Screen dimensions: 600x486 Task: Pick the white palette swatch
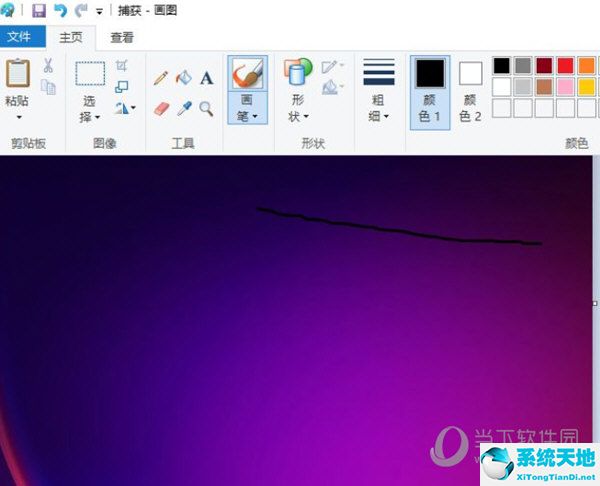[x=501, y=87]
